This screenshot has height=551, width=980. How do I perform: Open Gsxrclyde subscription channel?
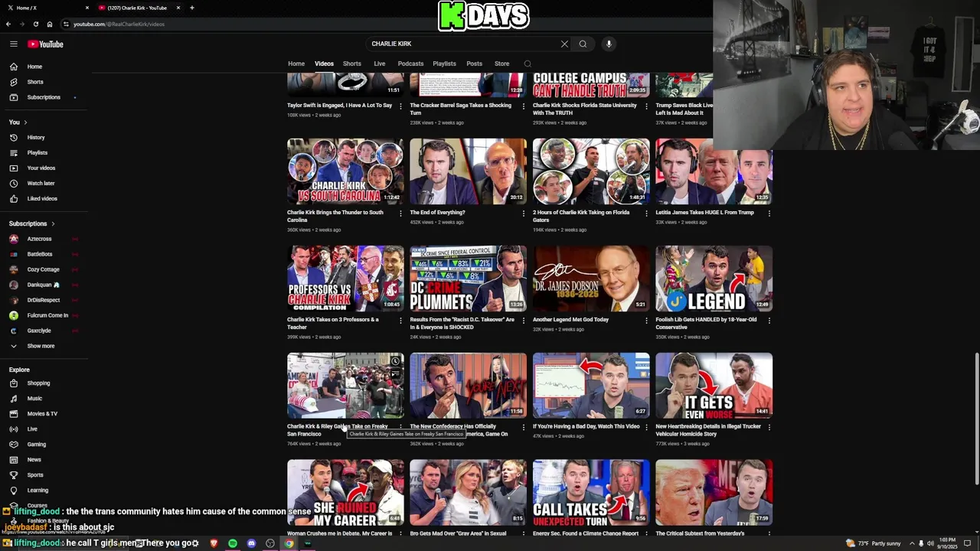(x=43, y=331)
